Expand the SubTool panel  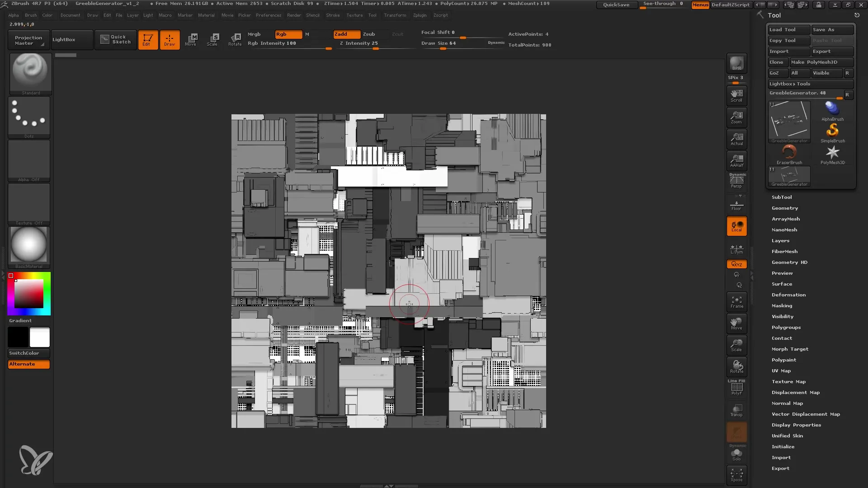[782, 197]
